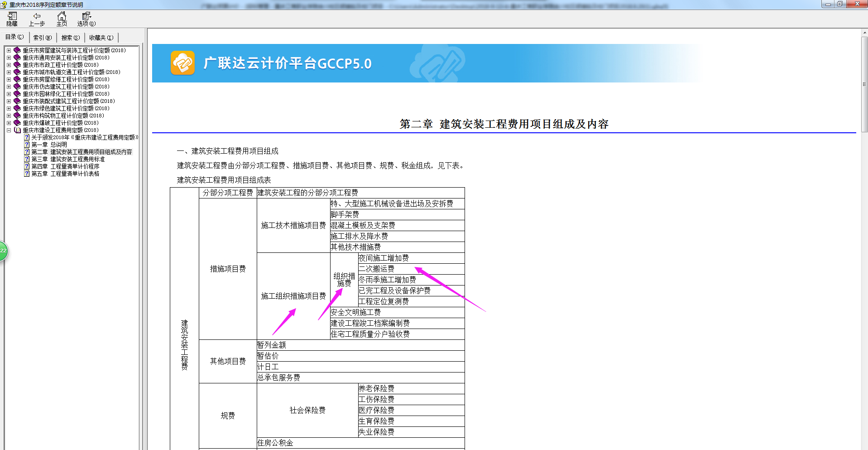The image size is (868, 450).
Task: Switch to the 目录 tab
Action: pos(14,37)
